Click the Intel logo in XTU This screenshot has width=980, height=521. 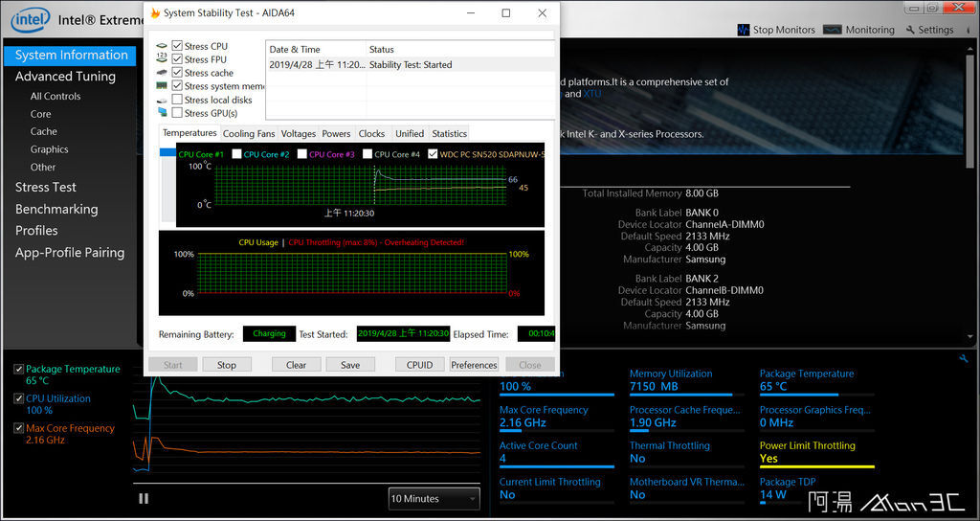tap(30, 20)
